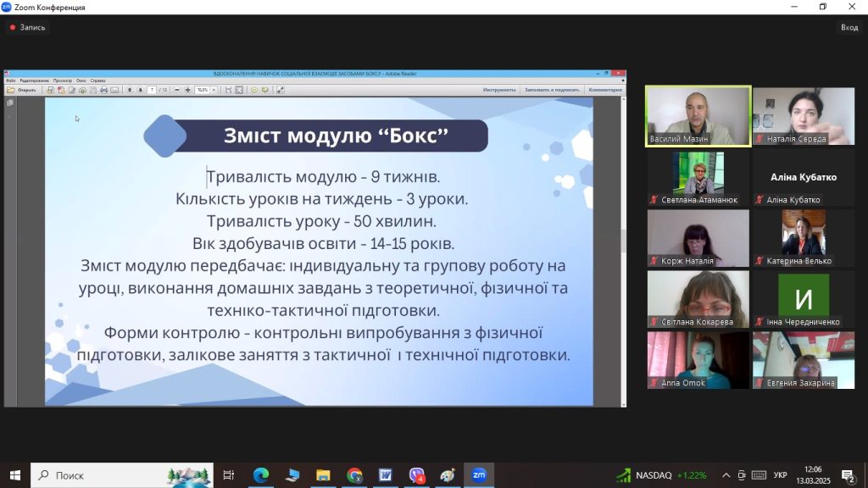This screenshot has height=488, width=868.
Task: Toggle the УКР keyboard language indicator
Action: pos(781,475)
